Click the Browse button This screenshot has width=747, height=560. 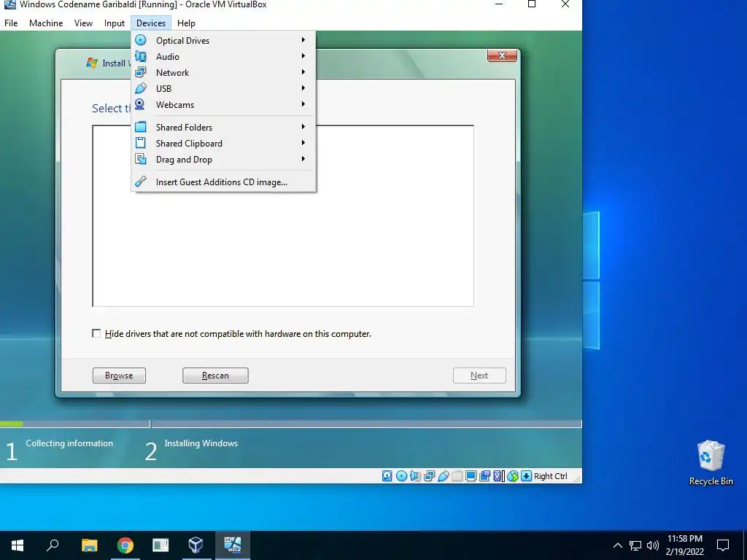(x=119, y=376)
